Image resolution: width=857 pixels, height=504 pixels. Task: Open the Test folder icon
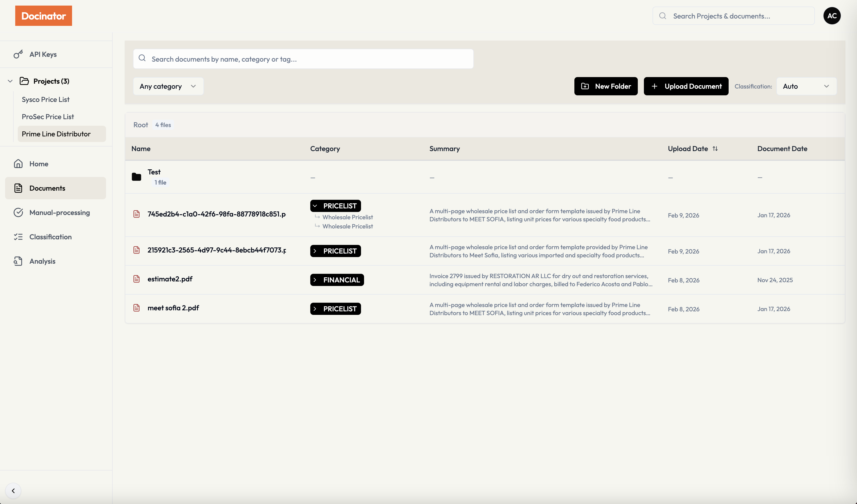136,177
